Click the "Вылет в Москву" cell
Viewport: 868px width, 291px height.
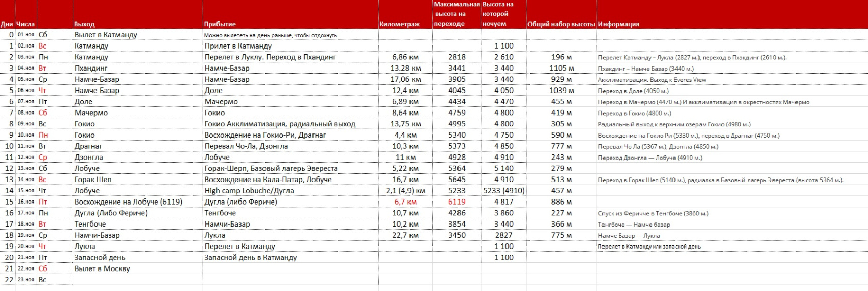tap(102, 268)
